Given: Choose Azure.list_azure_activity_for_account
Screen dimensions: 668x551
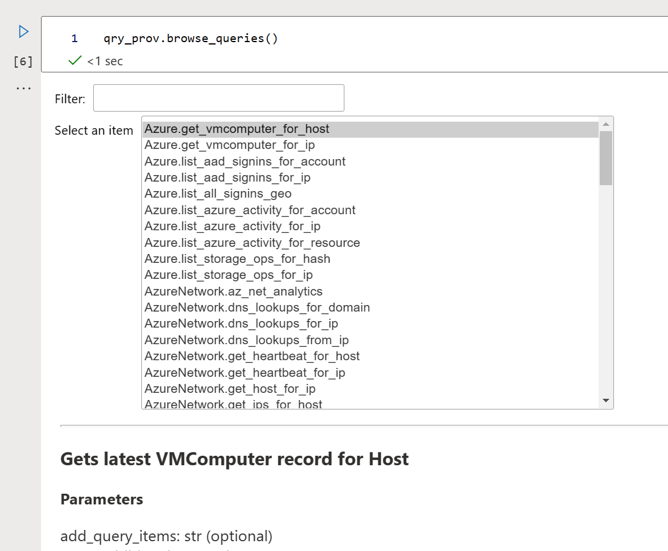Looking at the screenshot, I should [249, 210].
